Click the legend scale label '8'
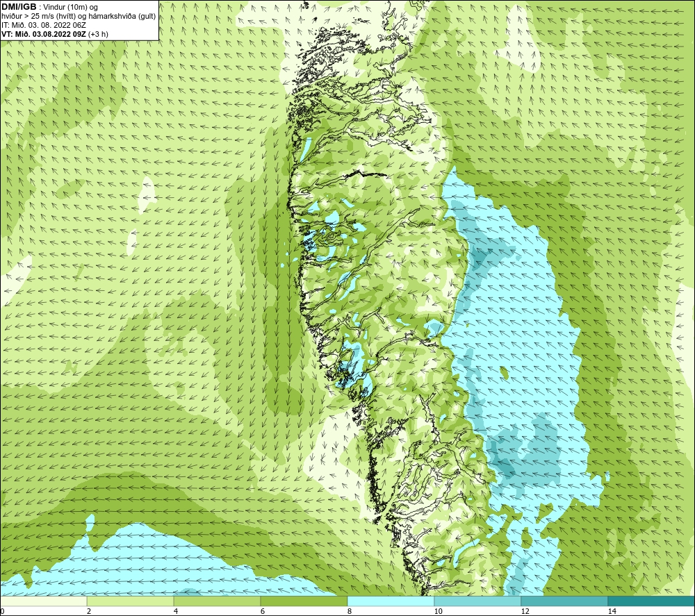695x616 pixels. 350,611
